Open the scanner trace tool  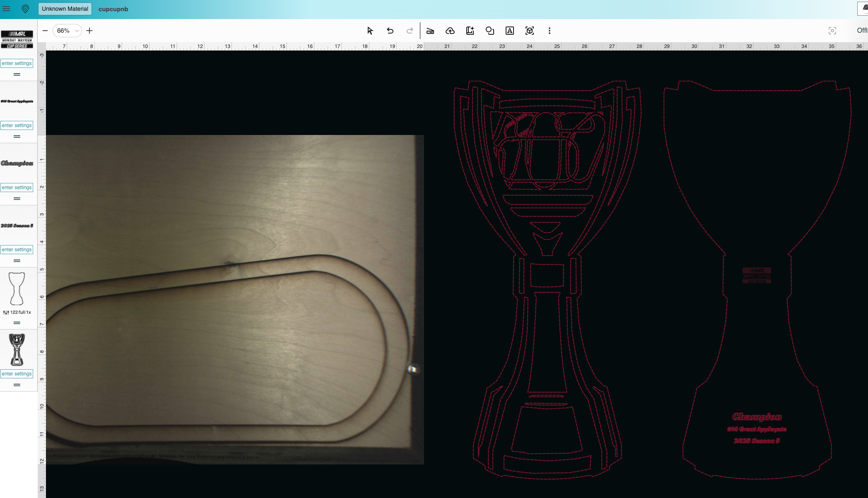point(430,31)
